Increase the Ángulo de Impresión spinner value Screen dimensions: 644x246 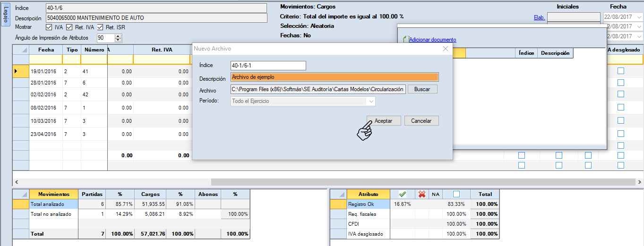(112, 36)
